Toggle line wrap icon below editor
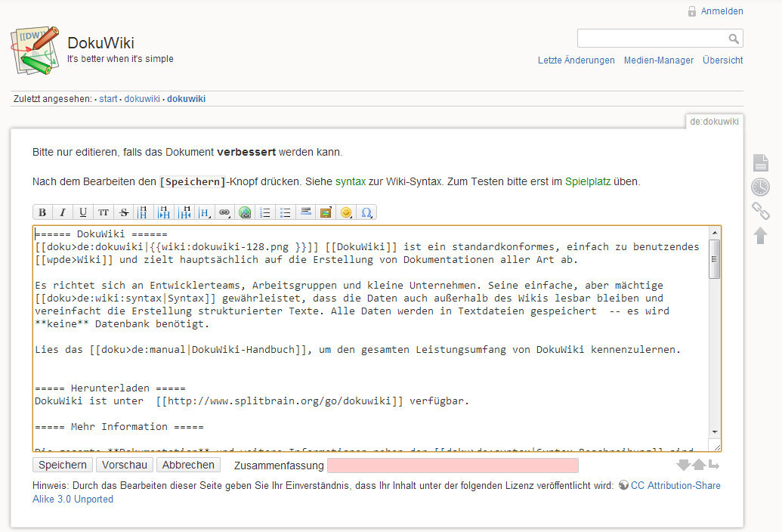This screenshot has width=782, height=532. 714,465
